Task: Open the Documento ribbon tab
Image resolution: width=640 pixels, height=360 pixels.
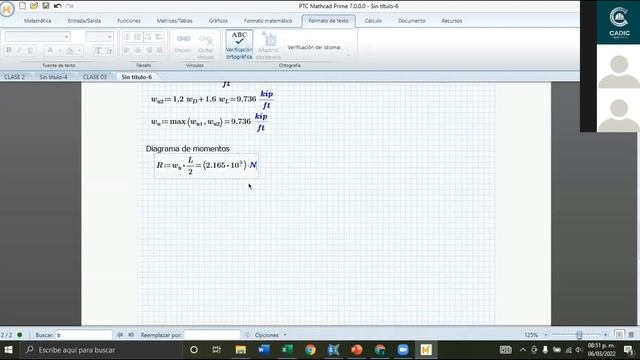Action: click(x=411, y=21)
